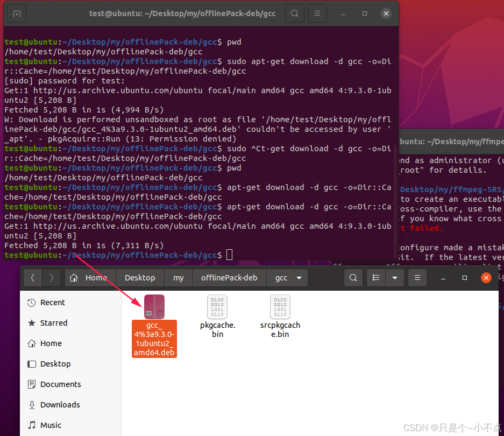Click the gcc_4%3a9.3.0-1ubuntu2_amd64.deb file name
The width and height of the screenshot is (504, 436).
[x=154, y=339]
